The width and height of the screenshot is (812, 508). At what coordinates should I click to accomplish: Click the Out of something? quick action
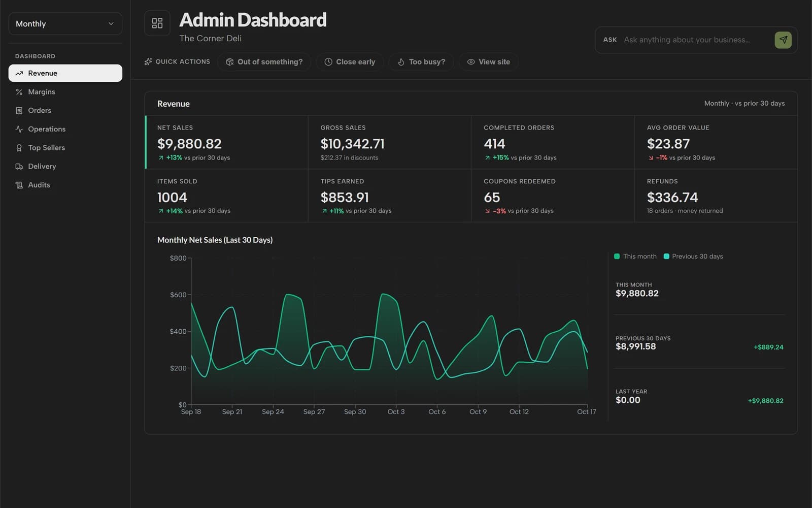(x=264, y=61)
